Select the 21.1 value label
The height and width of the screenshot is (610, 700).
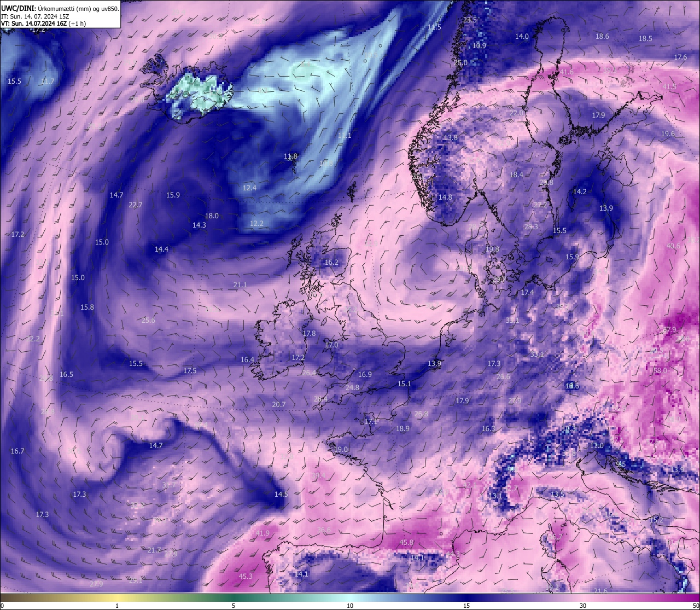pyautogui.click(x=240, y=285)
